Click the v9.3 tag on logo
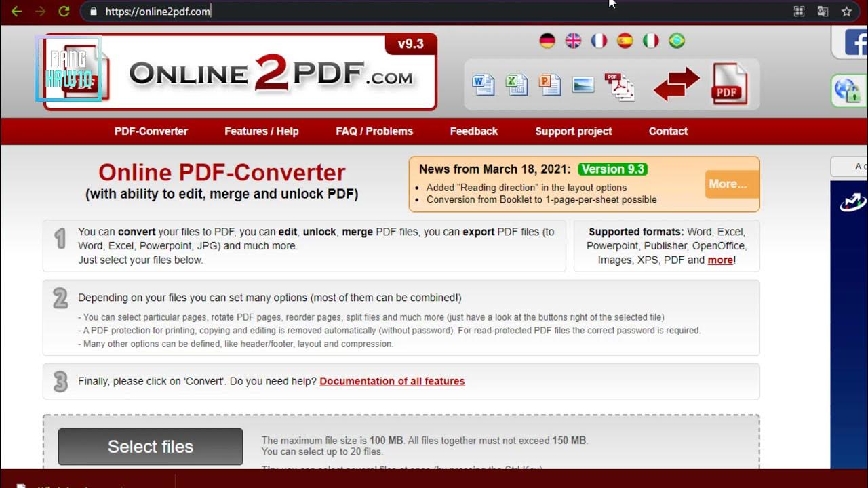Image resolution: width=868 pixels, height=488 pixels. 411,44
